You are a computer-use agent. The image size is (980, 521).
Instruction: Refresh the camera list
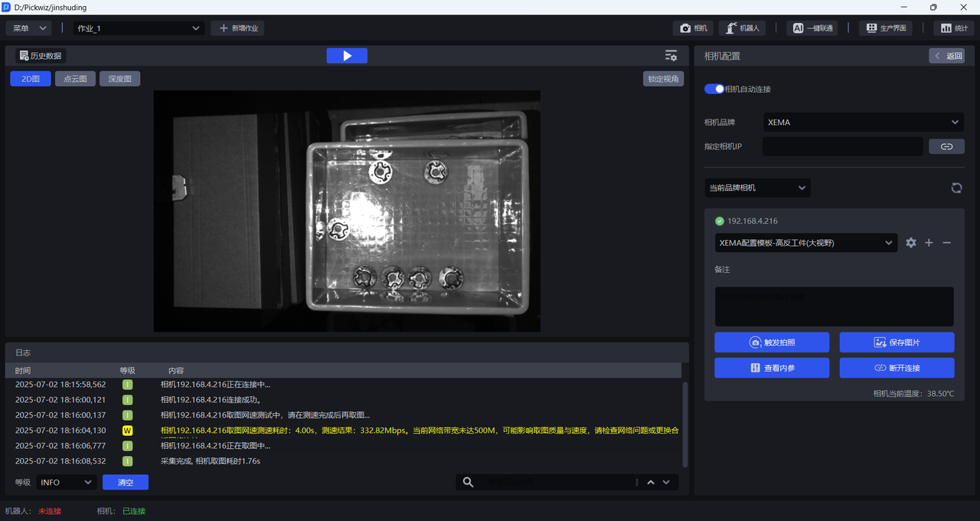956,188
